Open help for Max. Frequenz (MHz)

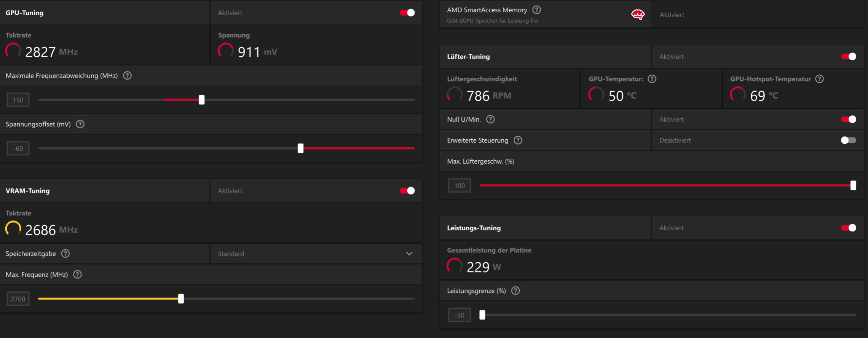(77, 274)
